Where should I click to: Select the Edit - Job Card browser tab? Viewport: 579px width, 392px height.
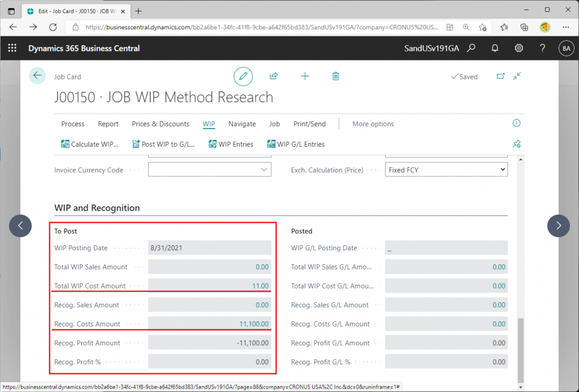(76, 11)
